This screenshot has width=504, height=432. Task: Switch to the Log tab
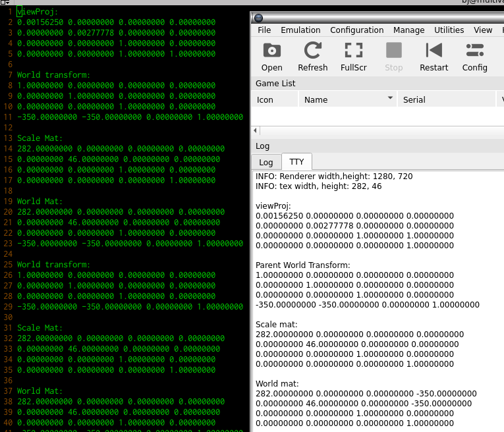266,162
